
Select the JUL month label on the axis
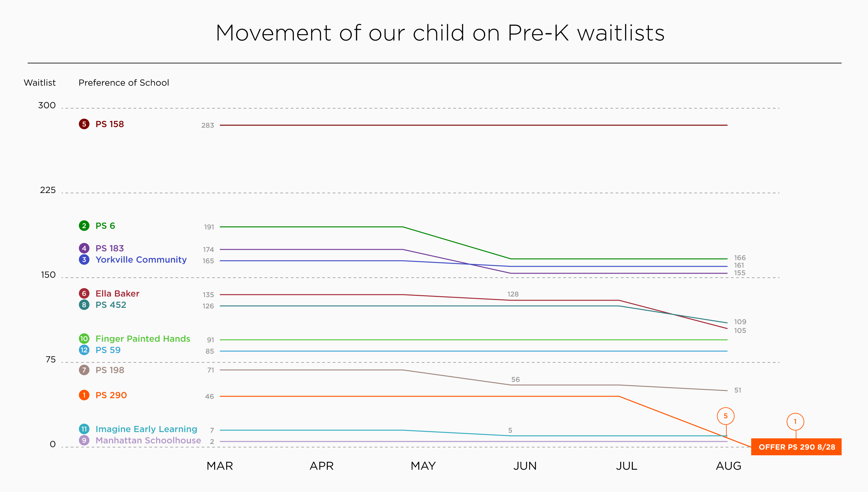point(626,466)
